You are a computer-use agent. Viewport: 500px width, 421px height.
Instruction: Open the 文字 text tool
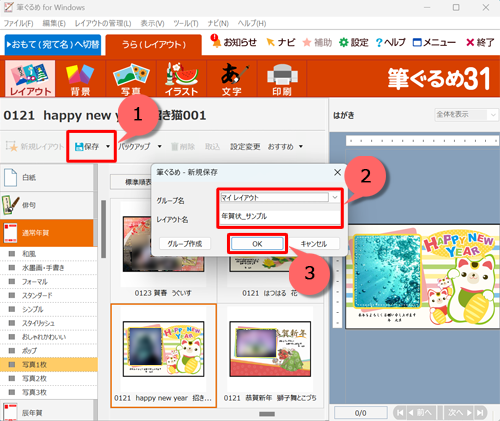(232, 79)
